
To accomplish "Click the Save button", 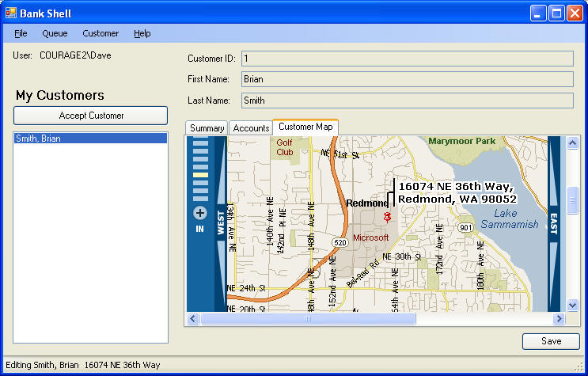I will pyautogui.click(x=551, y=341).
